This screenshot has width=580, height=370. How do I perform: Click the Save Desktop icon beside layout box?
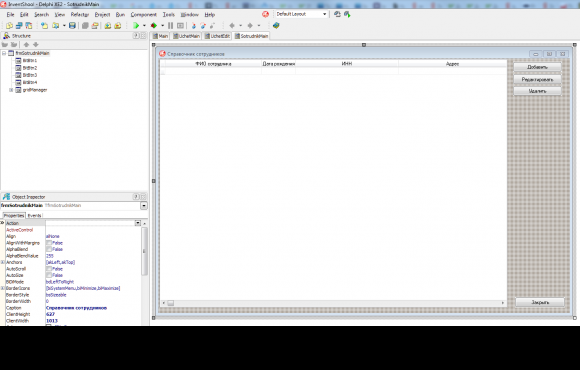pos(337,14)
